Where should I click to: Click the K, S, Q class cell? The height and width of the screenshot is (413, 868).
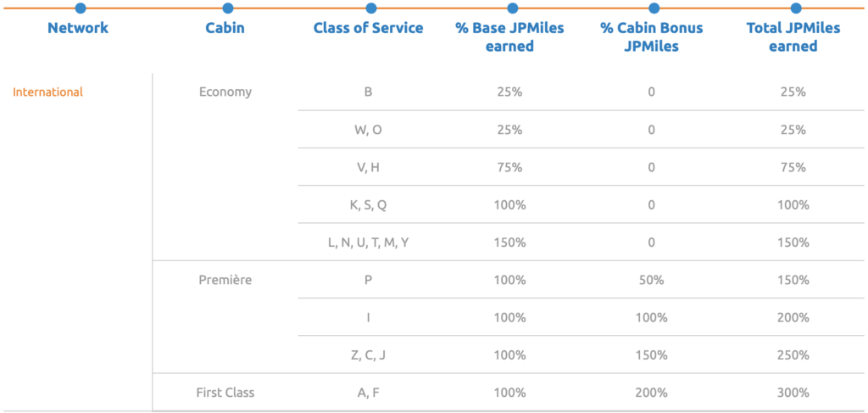[368, 205]
